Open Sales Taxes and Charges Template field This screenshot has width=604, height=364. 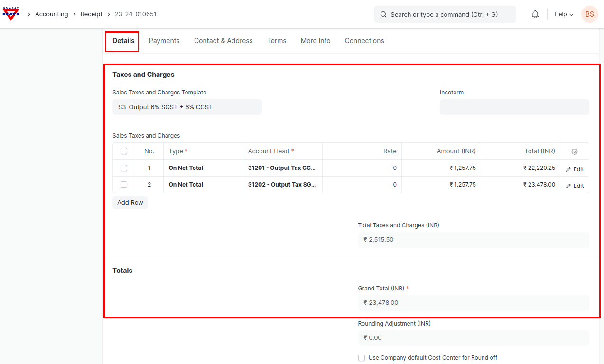pos(187,107)
